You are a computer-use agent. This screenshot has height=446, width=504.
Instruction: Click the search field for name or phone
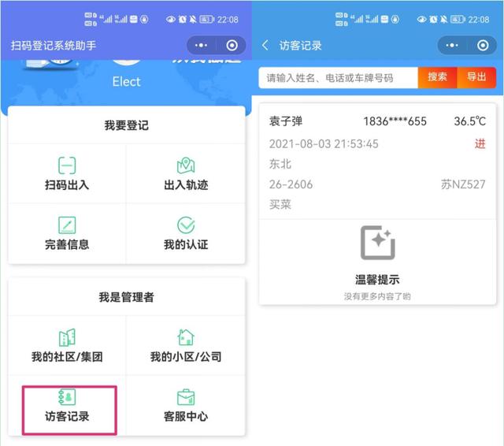[339, 77]
